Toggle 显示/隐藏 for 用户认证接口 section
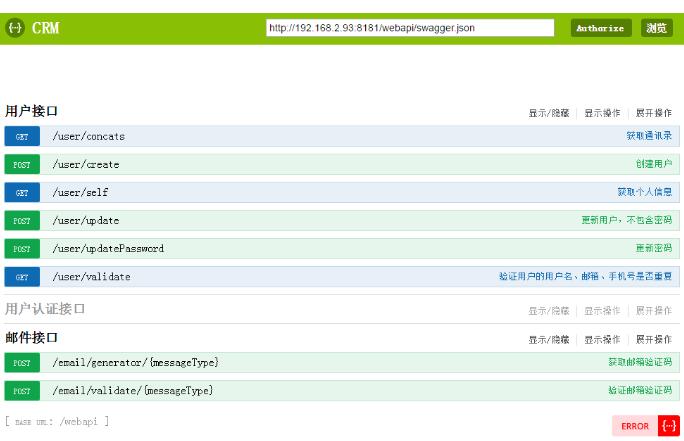The image size is (684, 441). coord(548,311)
